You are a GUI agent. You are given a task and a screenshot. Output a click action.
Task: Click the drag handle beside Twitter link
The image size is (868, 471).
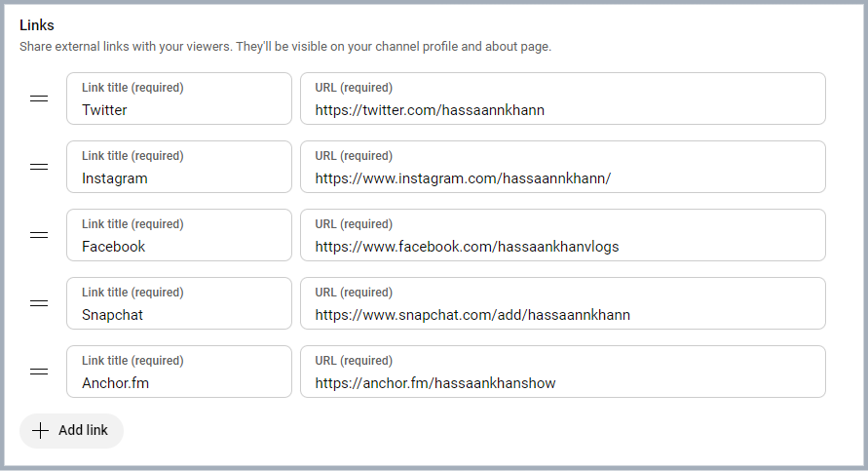(39, 98)
